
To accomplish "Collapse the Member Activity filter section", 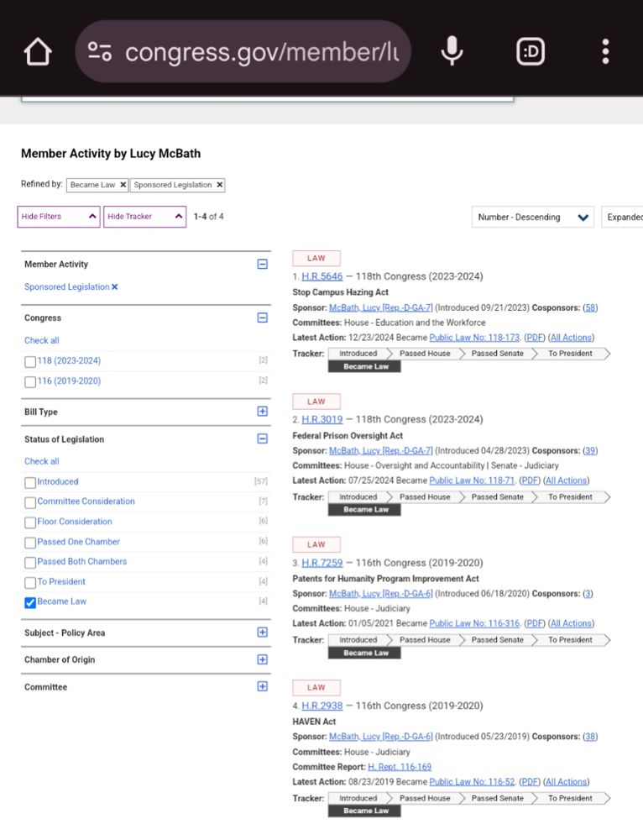I will (263, 264).
